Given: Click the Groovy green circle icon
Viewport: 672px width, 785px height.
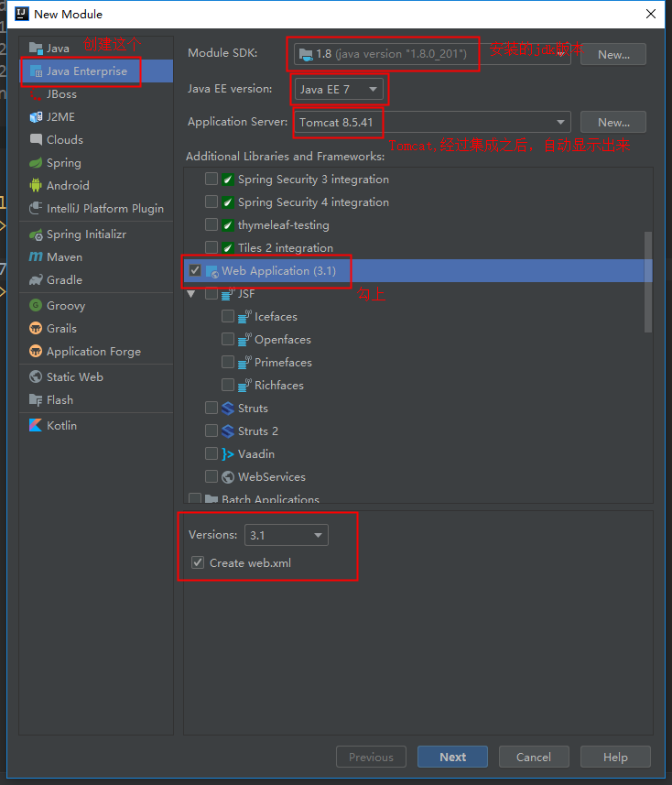Looking at the screenshot, I should tap(36, 305).
